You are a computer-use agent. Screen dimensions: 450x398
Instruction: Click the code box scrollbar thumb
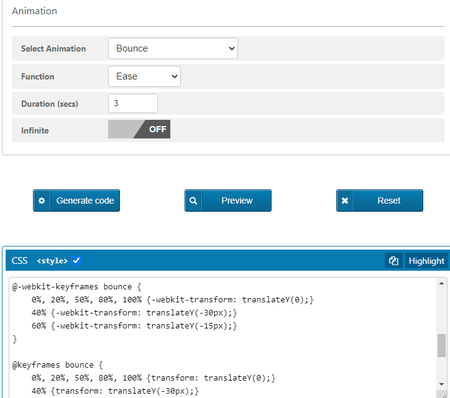441,345
